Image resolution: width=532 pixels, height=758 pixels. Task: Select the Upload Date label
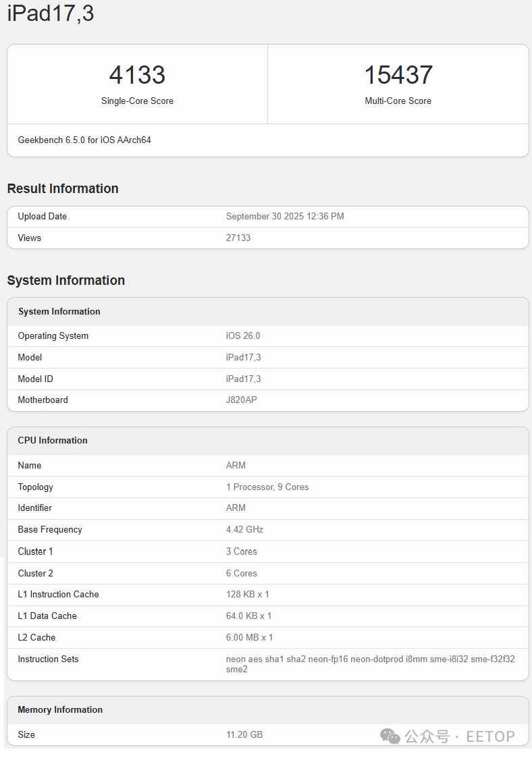pos(43,216)
